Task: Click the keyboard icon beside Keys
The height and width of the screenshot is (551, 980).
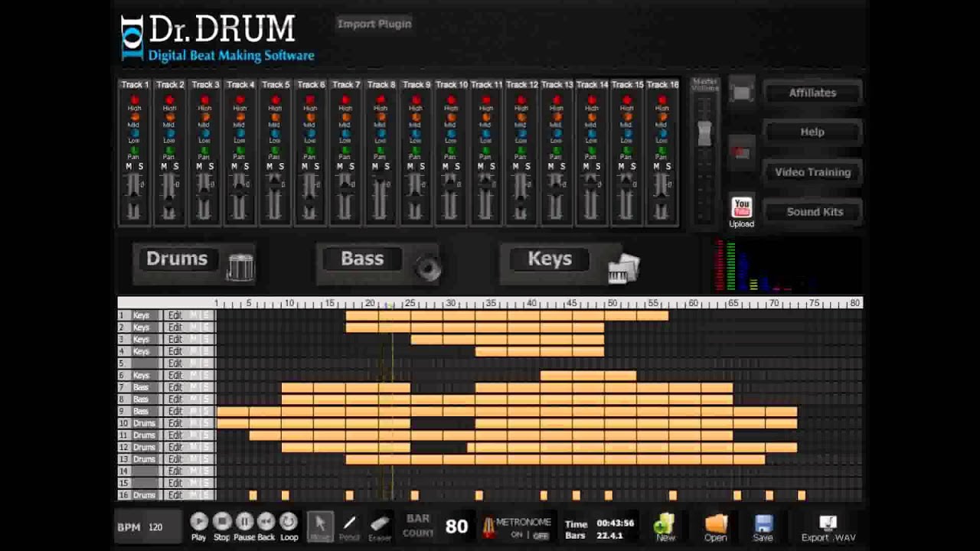Action: click(623, 268)
